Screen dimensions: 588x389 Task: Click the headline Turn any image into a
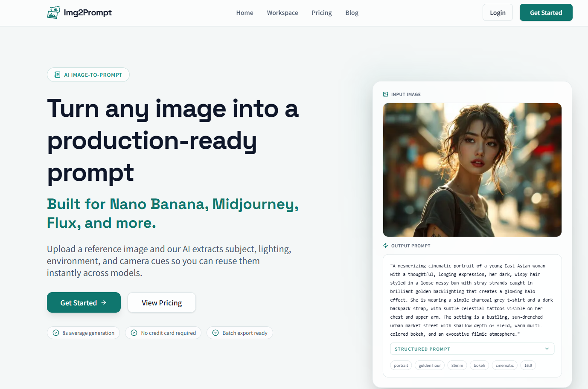pos(173,109)
